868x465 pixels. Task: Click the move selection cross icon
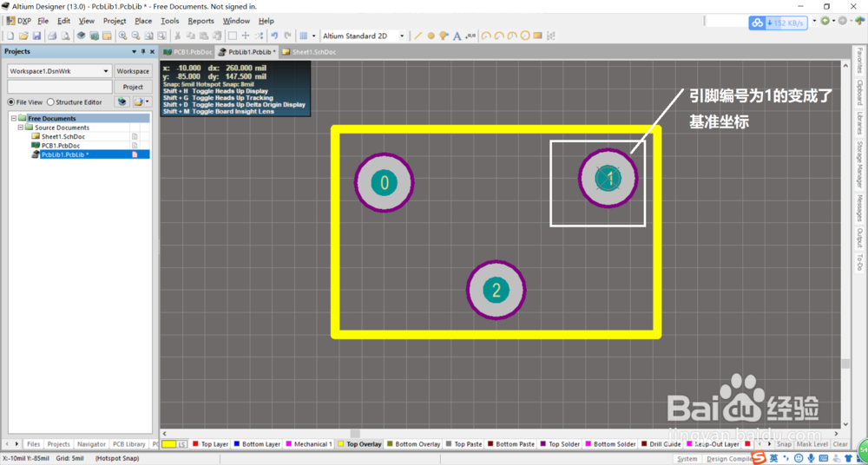click(246, 36)
